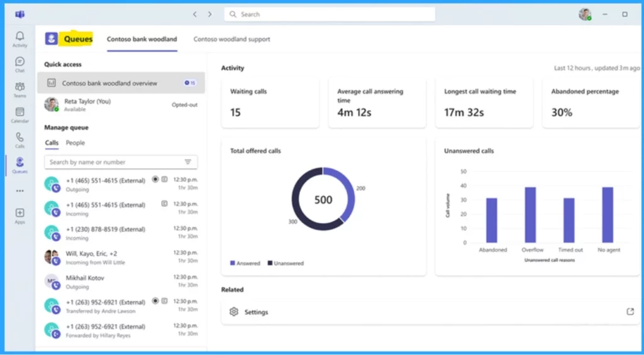Open Settings in new window icon
This screenshot has height=355, width=644.
coord(630,312)
